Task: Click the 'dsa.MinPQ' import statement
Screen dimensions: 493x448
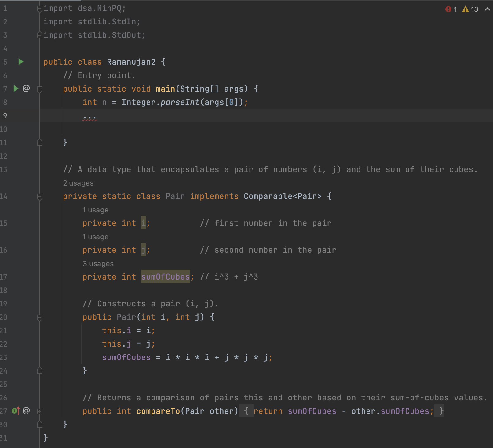Action: 84,8
